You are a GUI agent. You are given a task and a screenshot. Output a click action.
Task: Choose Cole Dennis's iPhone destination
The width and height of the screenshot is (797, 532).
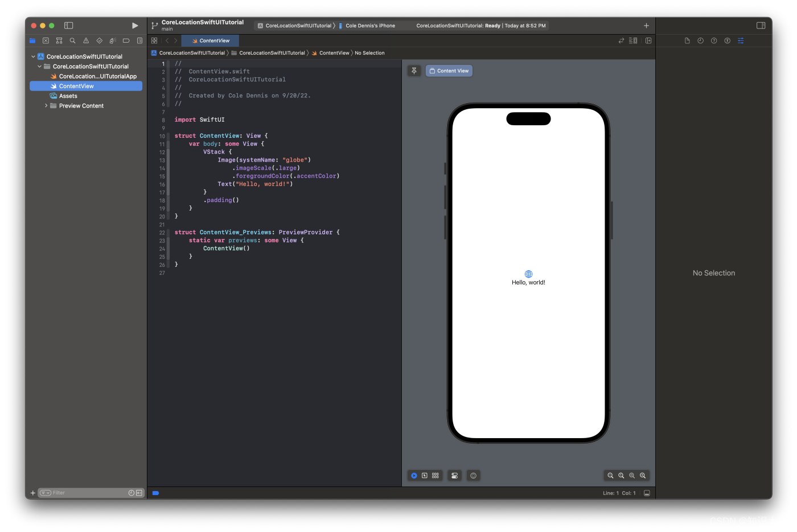[x=367, y=26]
